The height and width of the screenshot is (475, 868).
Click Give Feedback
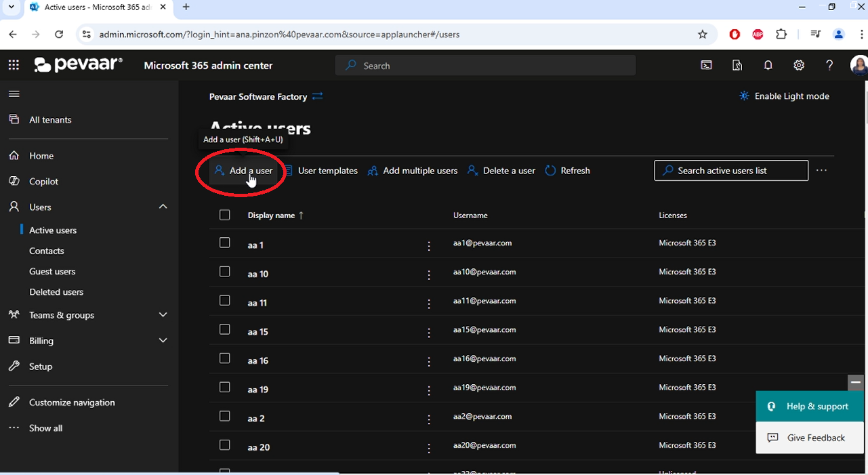(x=810, y=438)
